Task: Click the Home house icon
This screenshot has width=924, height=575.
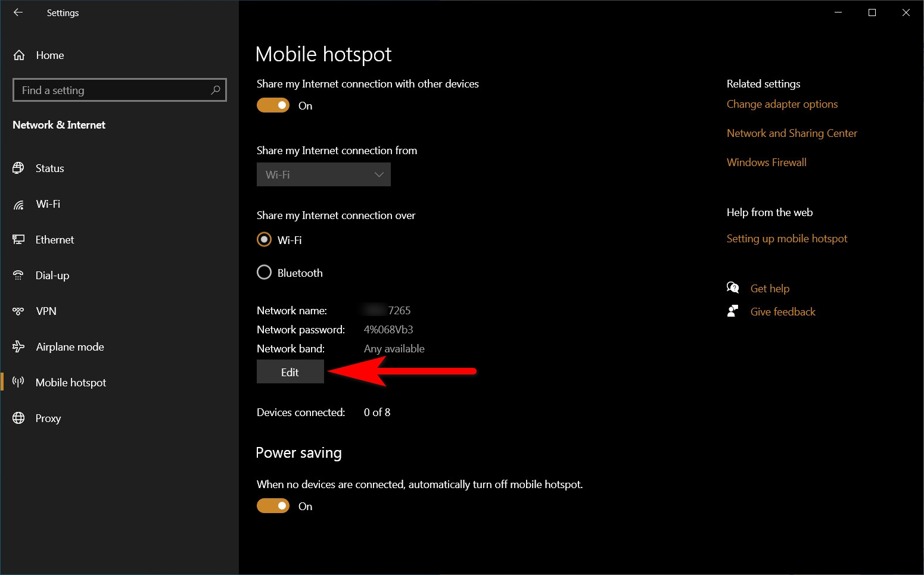Action: 19,55
